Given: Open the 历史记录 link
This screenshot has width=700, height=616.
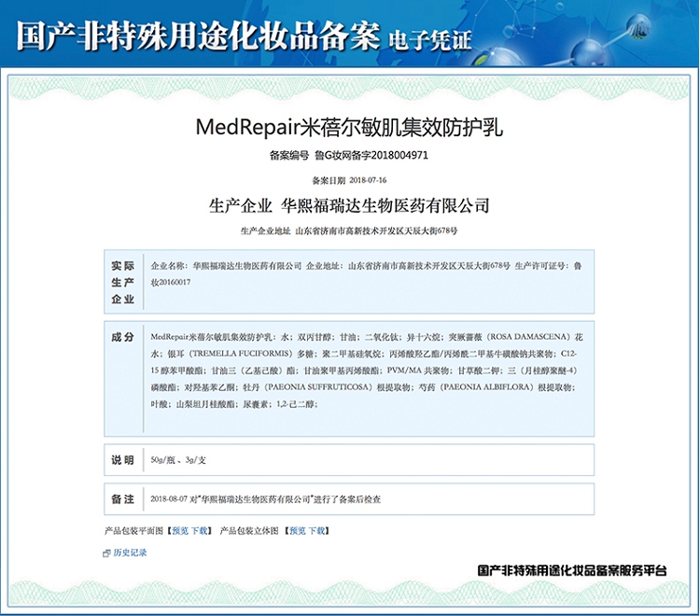Looking at the screenshot, I should [x=130, y=553].
